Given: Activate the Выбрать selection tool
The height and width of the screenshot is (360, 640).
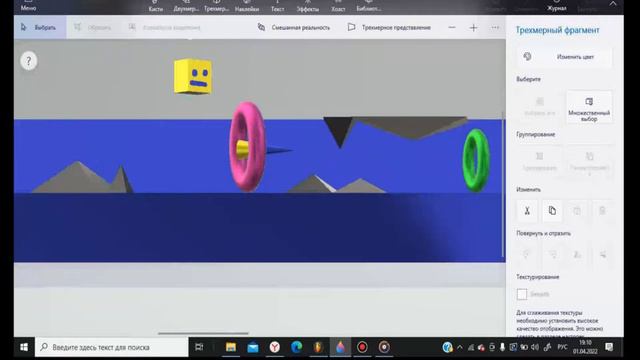Looking at the screenshot, I should (39, 27).
